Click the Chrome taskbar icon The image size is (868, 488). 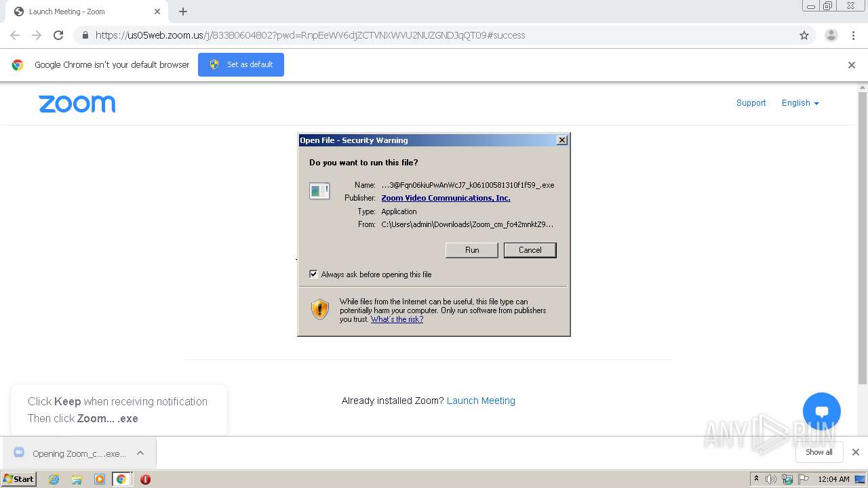click(121, 479)
